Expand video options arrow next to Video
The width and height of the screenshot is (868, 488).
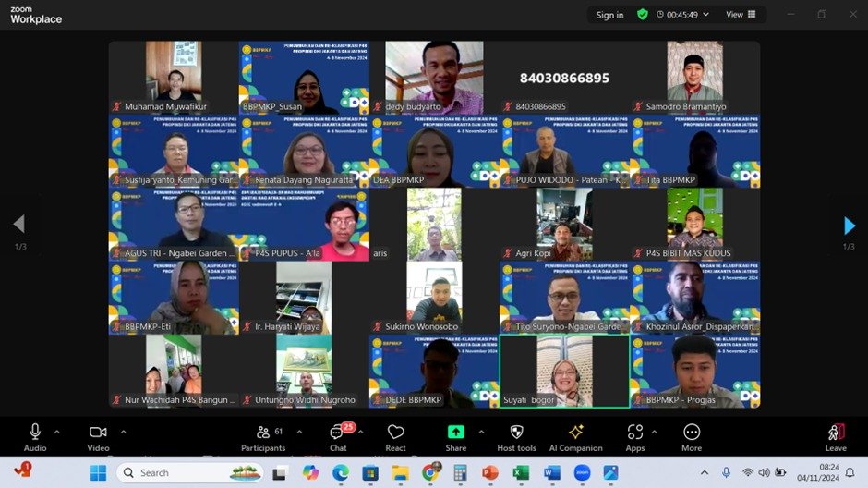point(123,432)
